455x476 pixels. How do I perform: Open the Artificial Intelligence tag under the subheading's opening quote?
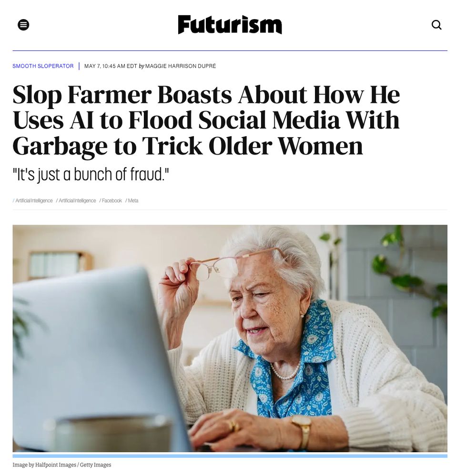(34, 201)
